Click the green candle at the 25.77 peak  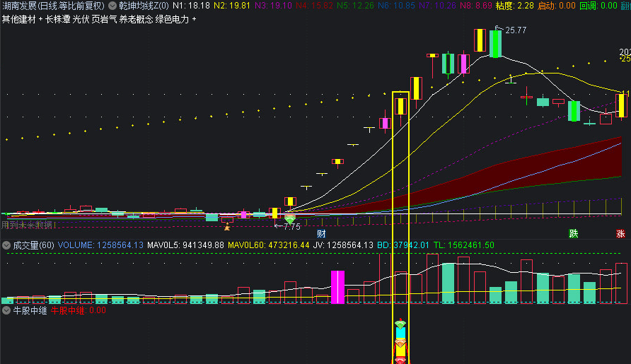point(496,43)
